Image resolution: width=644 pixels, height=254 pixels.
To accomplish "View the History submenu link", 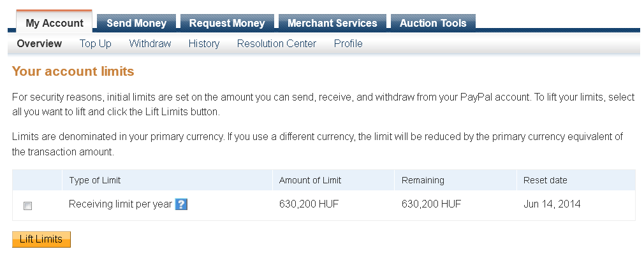I will point(203,43).
